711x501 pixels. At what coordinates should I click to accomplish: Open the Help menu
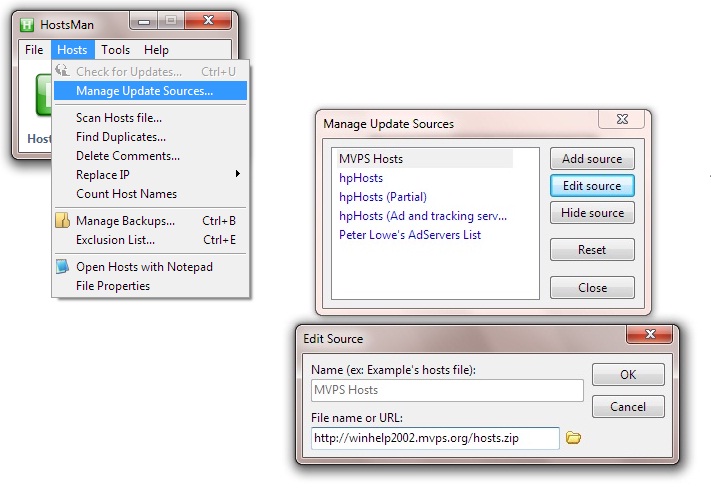pos(156,49)
